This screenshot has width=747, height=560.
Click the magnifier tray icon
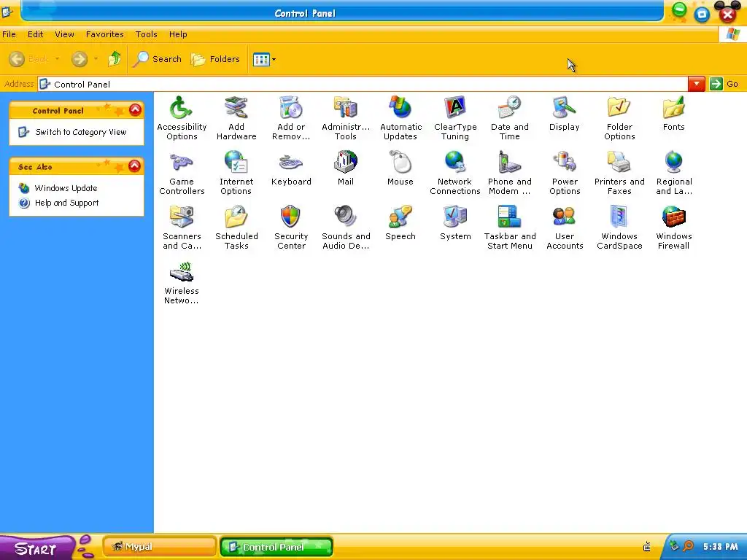688,546
